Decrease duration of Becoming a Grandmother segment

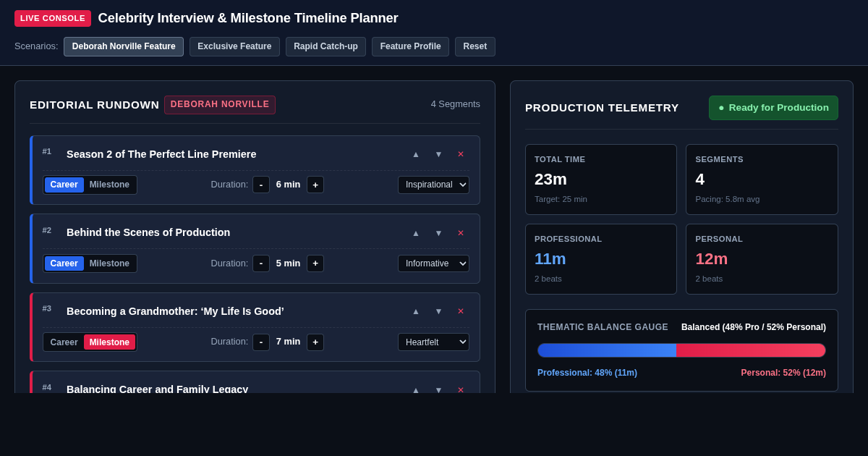coord(261,342)
